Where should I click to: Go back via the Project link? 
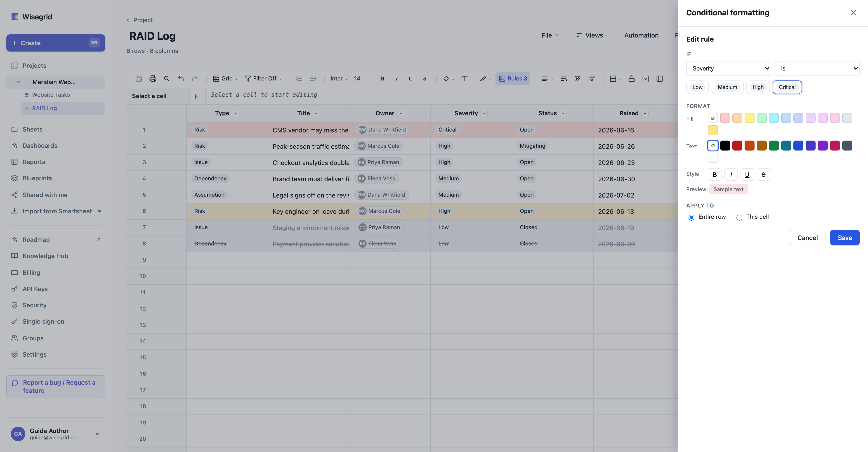(139, 20)
